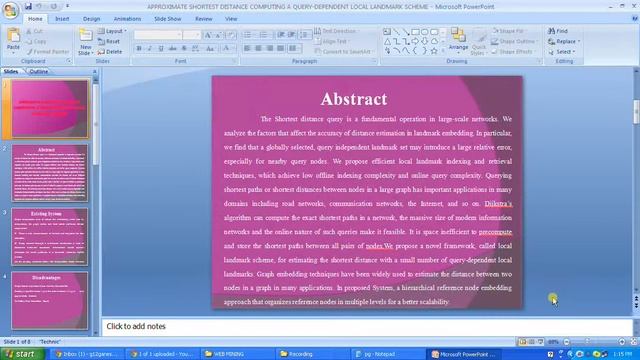Image resolution: width=640 pixels, height=360 pixels.
Task: Toggle Align Text Right in Paragraph group
Action: click(x=269, y=49)
